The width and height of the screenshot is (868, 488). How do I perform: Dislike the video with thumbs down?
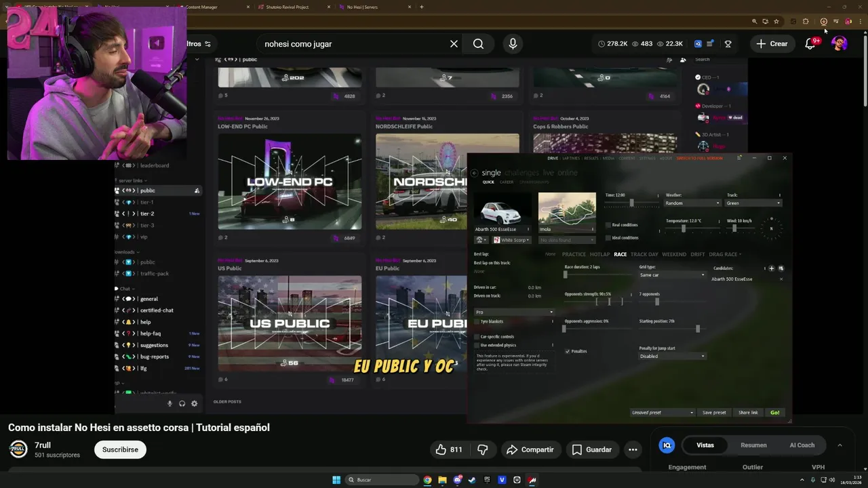point(483,449)
